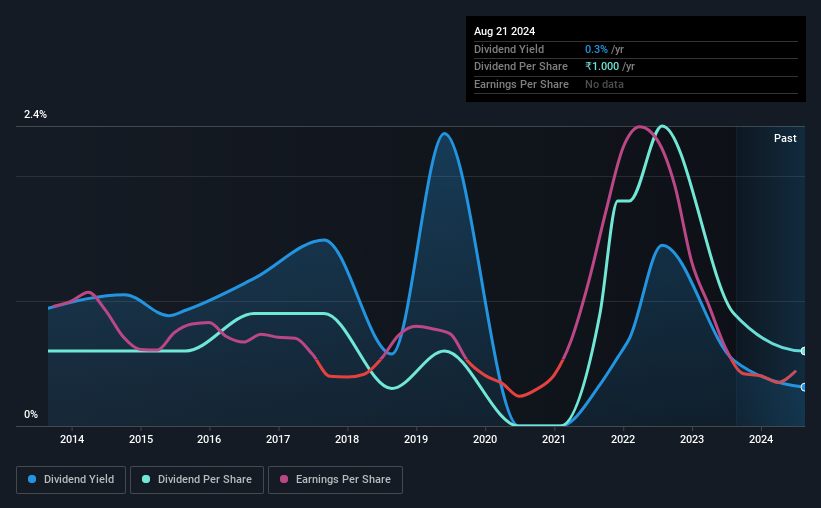Click the Aug 21 2024 tooltip date

(504, 31)
